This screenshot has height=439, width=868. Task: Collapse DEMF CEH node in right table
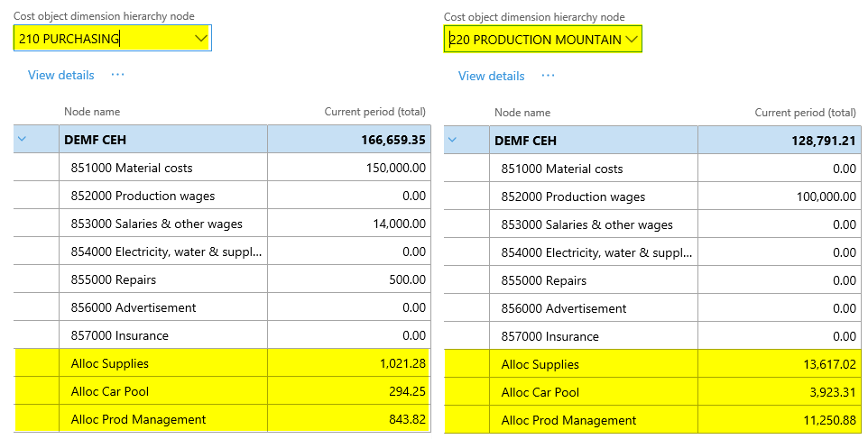tap(454, 140)
